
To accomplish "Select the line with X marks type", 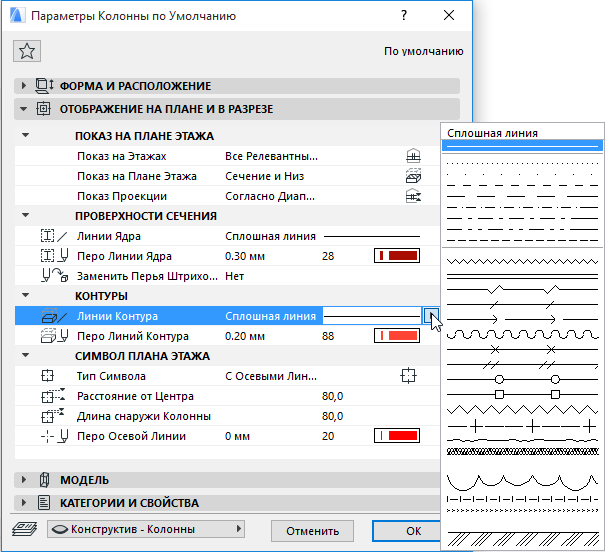I will click(522, 349).
